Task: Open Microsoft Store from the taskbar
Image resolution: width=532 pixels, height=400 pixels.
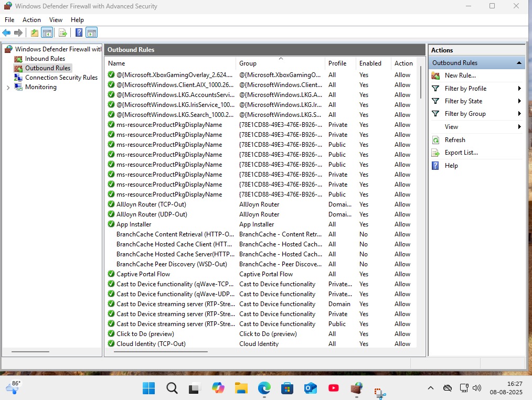Action: (288, 388)
